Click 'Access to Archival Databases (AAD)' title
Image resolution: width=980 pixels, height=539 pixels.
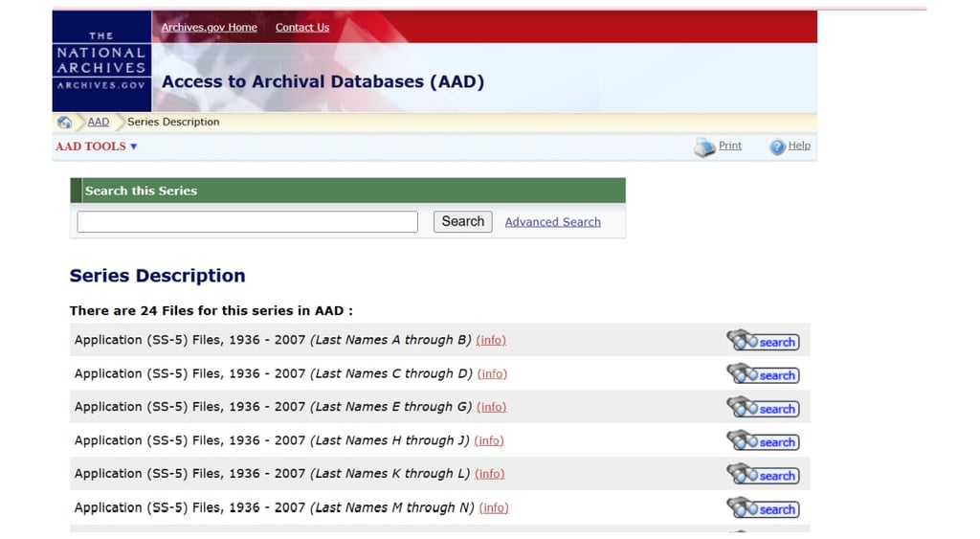tap(323, 82)
